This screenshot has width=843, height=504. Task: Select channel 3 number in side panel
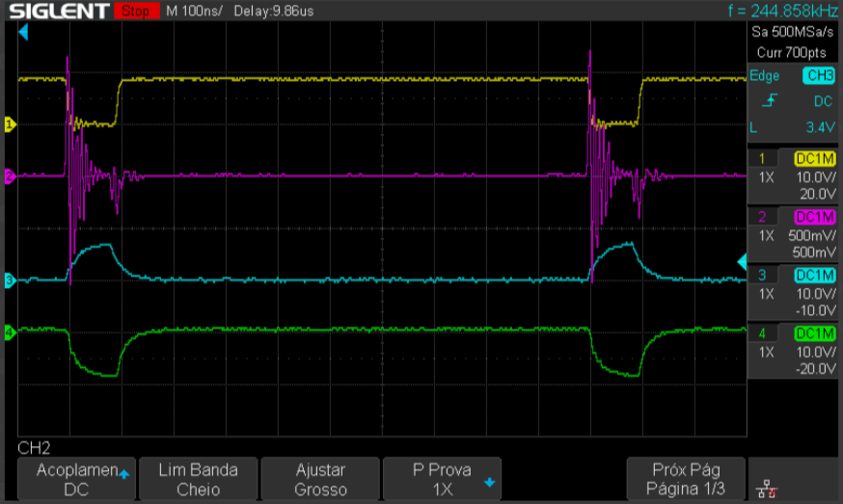[762, 275]
